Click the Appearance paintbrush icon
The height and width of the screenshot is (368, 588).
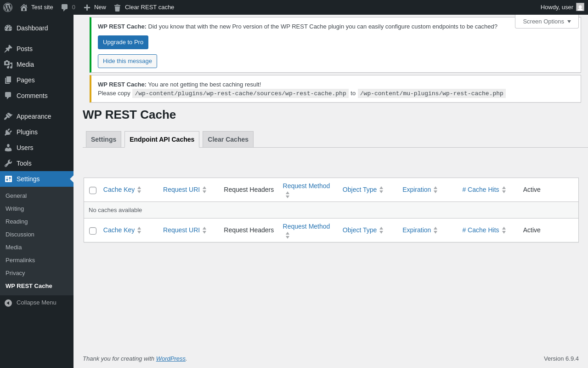[x=8, y=116]
